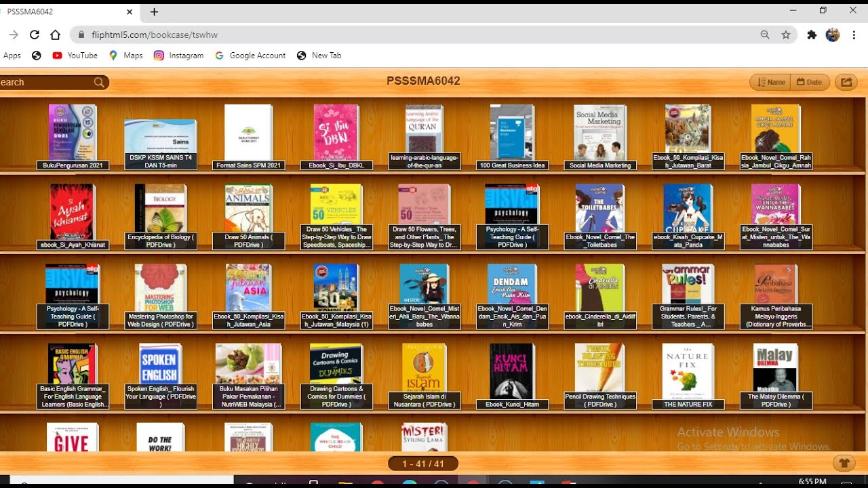The width and height of the screenshot is (868, 488).
Task: Open the New Tab bookmark
Action: [319, 56]
